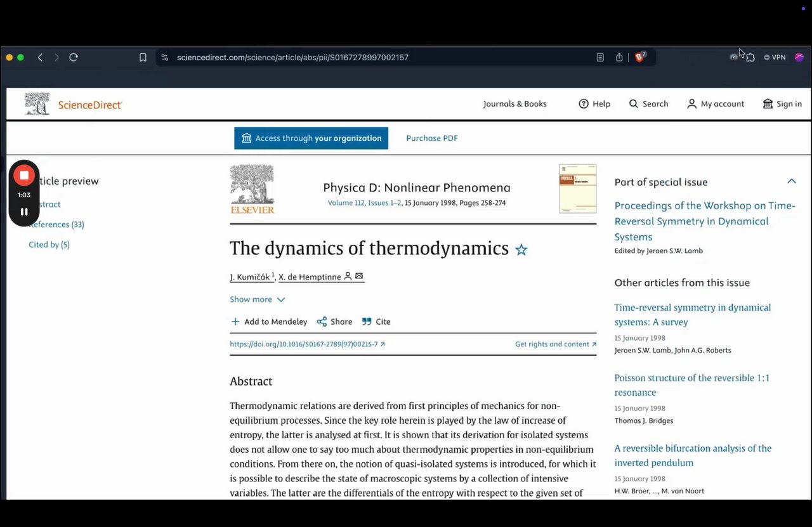Toggle the favorite star next to article title

coord(521,250)
